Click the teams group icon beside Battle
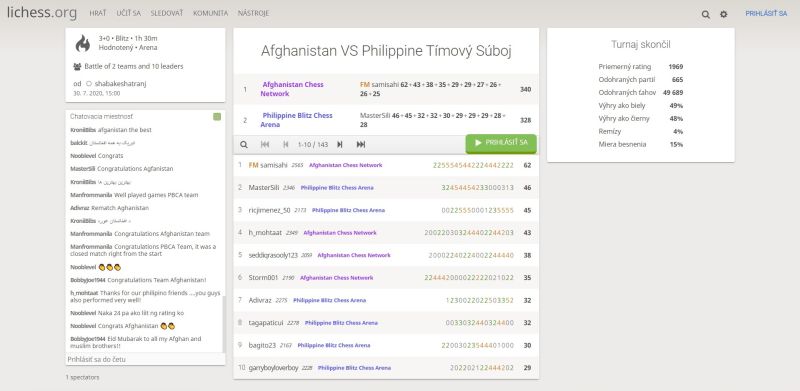800x391 pixels. [77, 66]
